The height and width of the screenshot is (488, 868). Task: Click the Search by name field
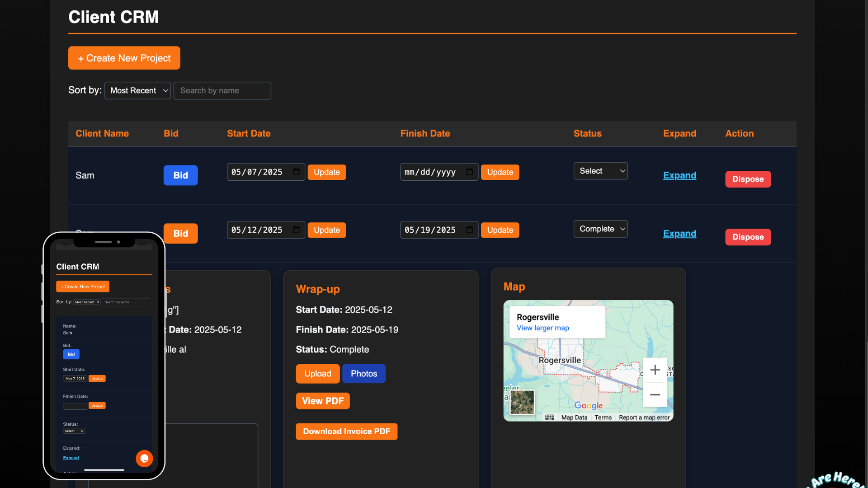[x=222, y=90]
